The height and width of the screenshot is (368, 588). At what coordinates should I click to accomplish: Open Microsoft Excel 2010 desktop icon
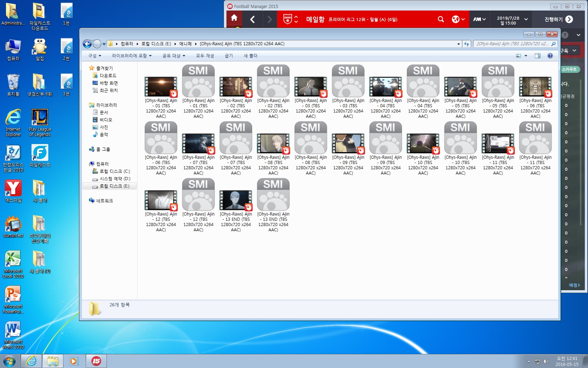(x=13, y=265)
